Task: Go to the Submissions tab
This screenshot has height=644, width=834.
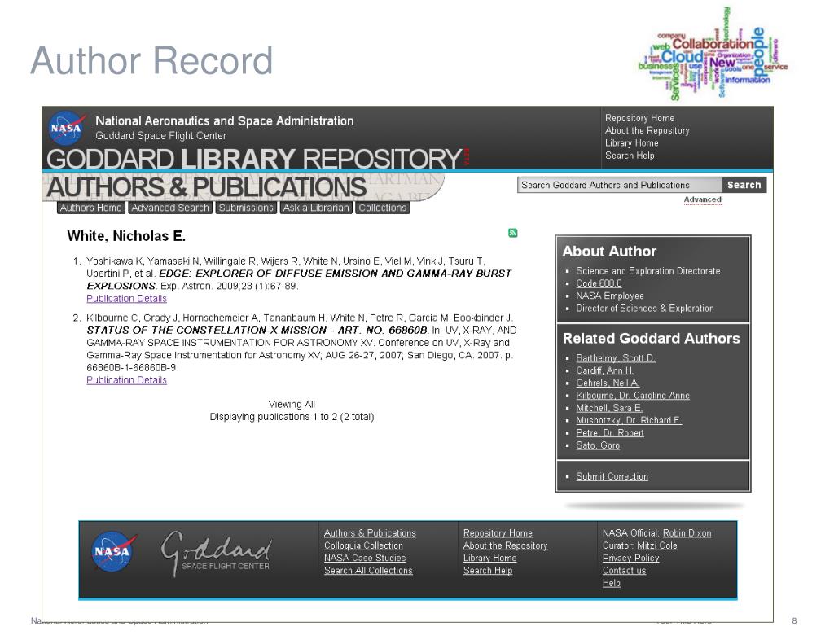Action: click(246, 208)
